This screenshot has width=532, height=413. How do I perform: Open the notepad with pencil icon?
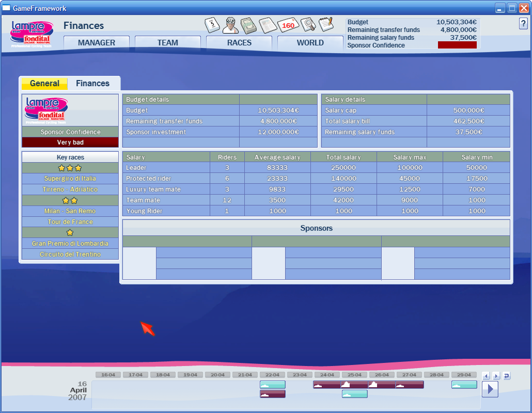point(326,24)
